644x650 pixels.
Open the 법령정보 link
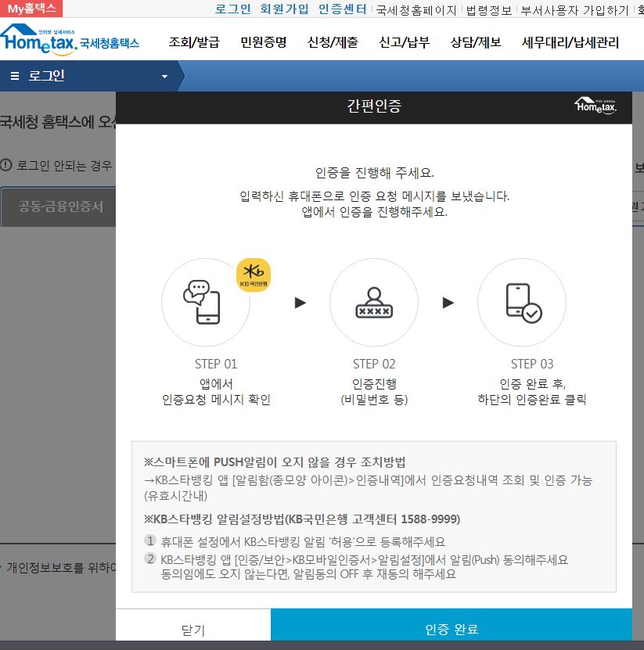(489, 10)
